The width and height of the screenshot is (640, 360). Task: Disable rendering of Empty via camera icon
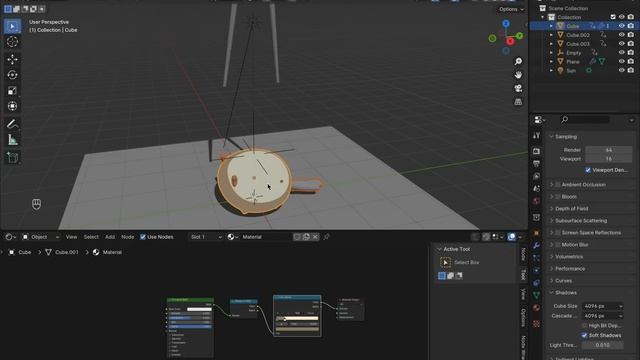click(631, 53)
